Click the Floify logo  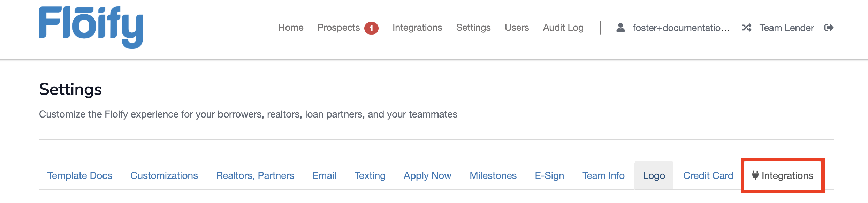[91, 26]
